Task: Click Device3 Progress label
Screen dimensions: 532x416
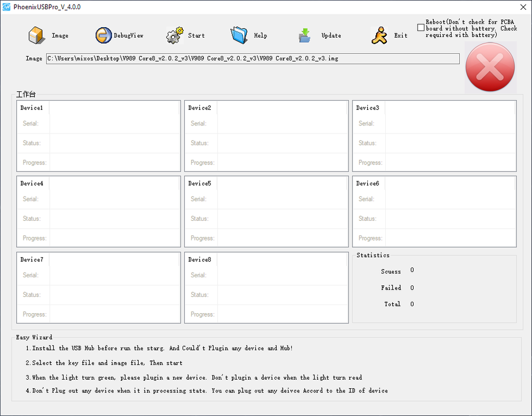Action: [370, 162]
